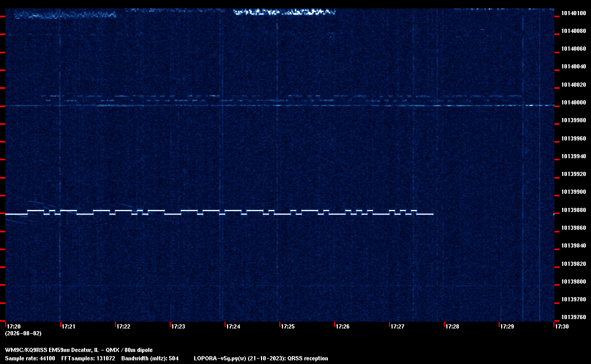Click frequency label 10139800

point(574,281)
